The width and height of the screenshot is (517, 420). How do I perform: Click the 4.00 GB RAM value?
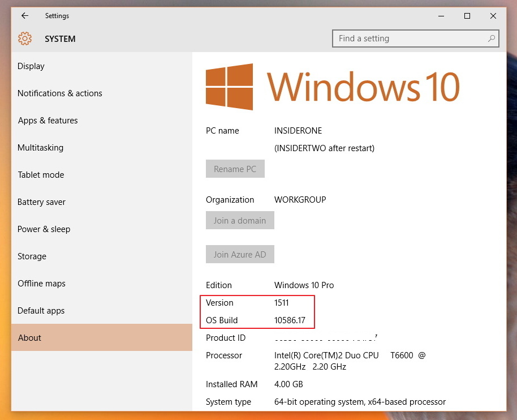click(x=288, y=384)
